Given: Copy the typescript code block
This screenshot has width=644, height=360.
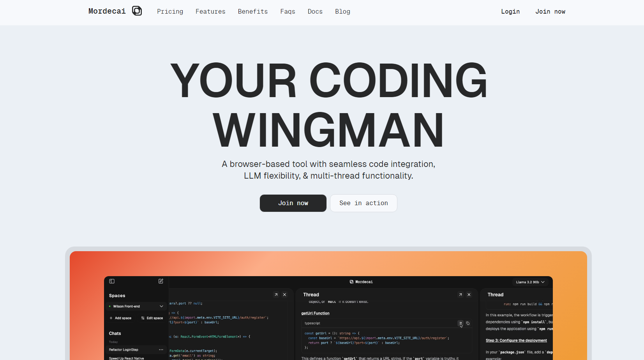Looking at the screenshot, I should pyautogui.click(x=468, y=323).
